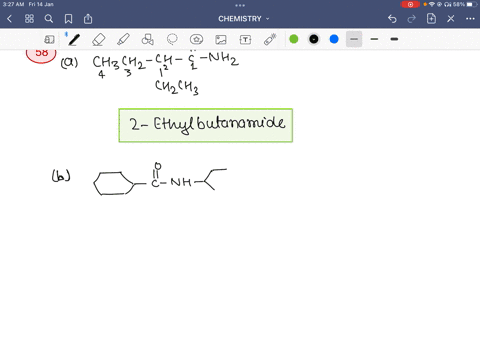480x360 pixels.
Task: Choose the blue pen color
Action: pyautogui.click(x=334, y=39)
